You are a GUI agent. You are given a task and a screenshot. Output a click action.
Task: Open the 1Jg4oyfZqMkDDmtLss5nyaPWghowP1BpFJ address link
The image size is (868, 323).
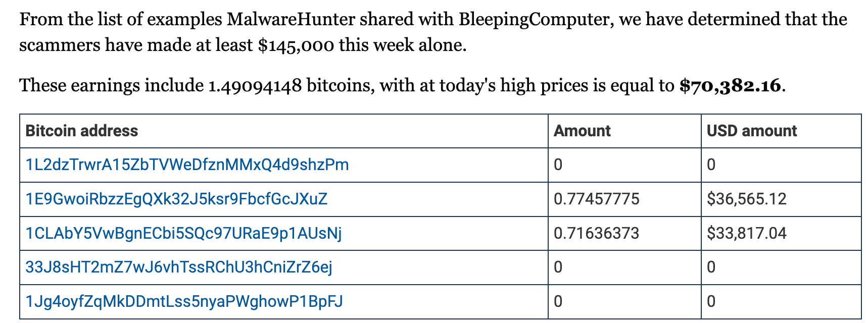pos(184,301)
